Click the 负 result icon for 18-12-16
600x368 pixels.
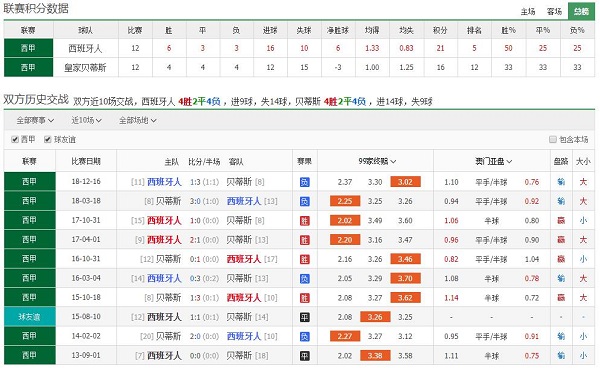(304, 182)
